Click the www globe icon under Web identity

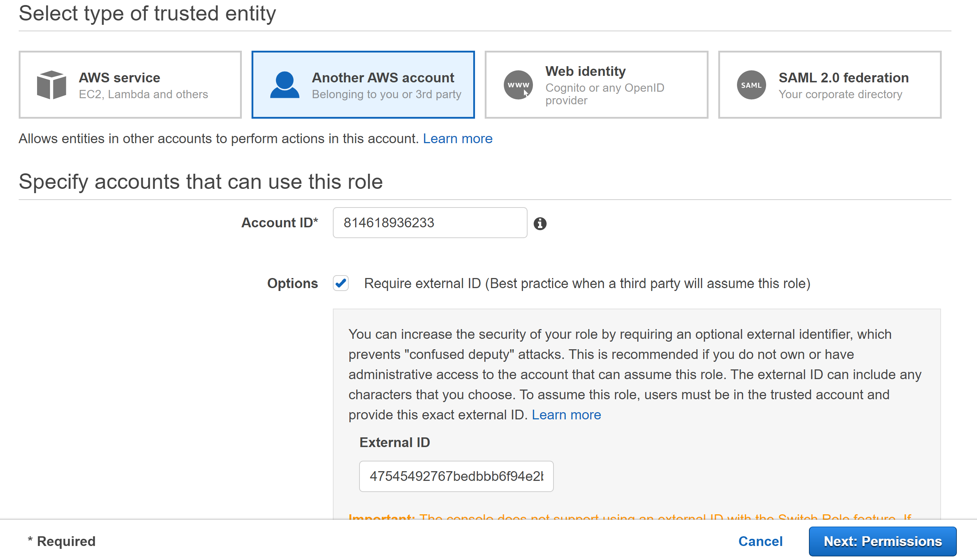(x=517, y=85)
